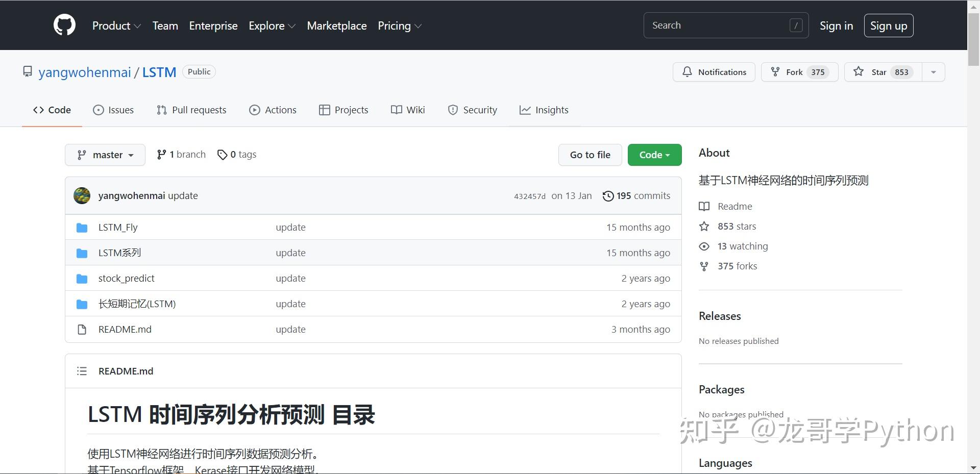The width and height of the screenshot is (980, 474).
Task: Click the Notifications bell icon
Action: tap(687, 72)
